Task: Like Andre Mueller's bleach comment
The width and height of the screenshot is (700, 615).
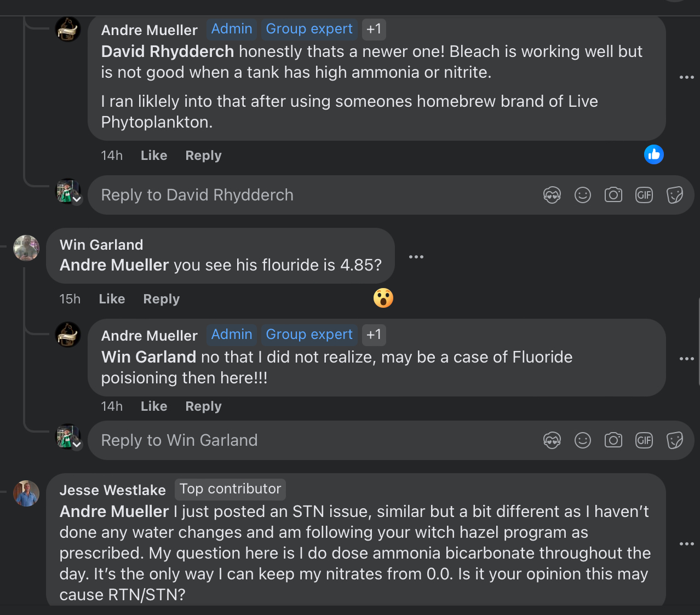Action: (x=154, y=156)
